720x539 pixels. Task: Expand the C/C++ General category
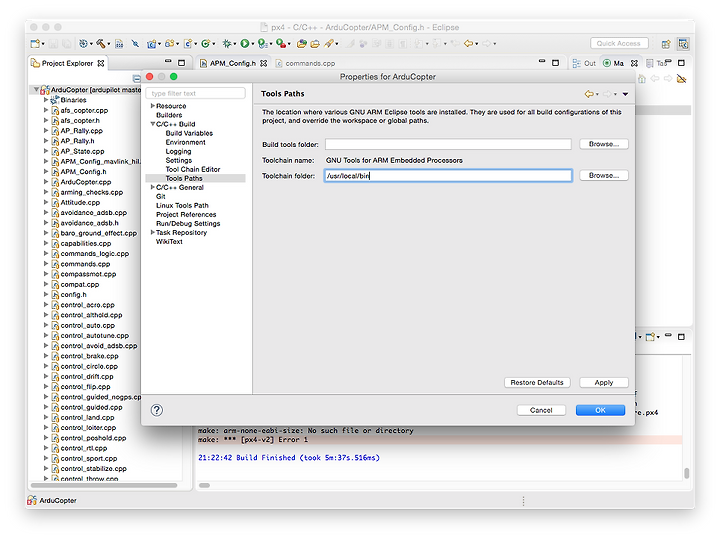[152, 187]
